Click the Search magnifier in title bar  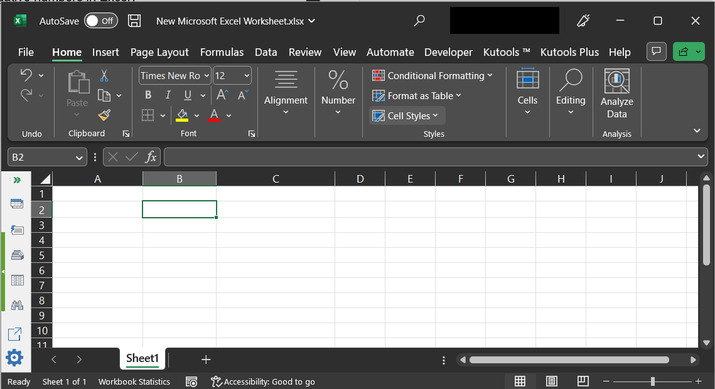(419, 21)
